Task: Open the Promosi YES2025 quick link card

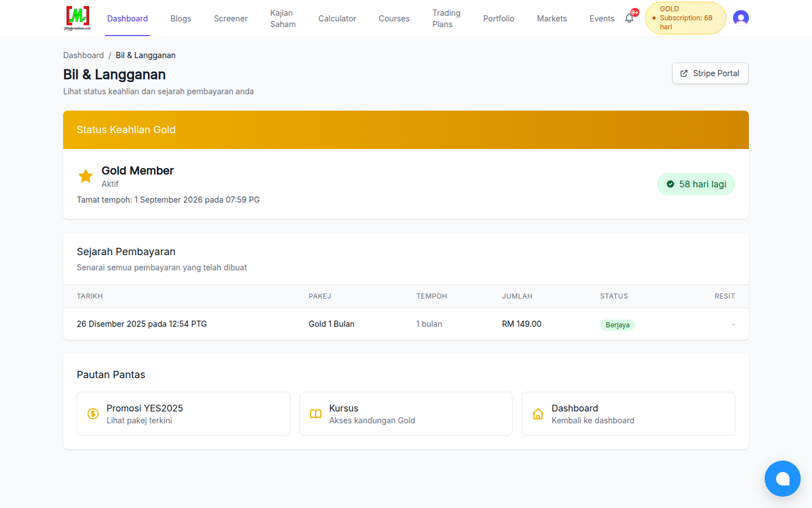Action: (183, 414)
